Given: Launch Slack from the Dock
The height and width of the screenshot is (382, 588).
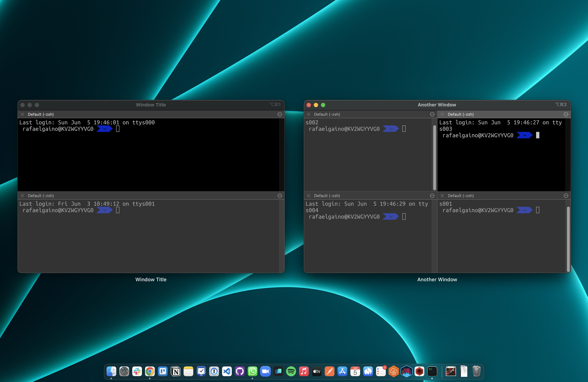Looking at the screenshot, I should tap(137, 371).
